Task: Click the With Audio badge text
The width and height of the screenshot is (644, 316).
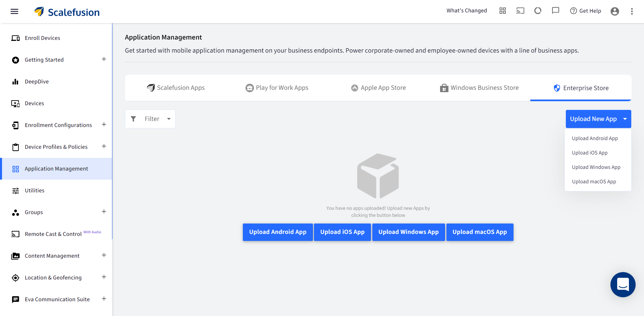Action: click(92, 232)
